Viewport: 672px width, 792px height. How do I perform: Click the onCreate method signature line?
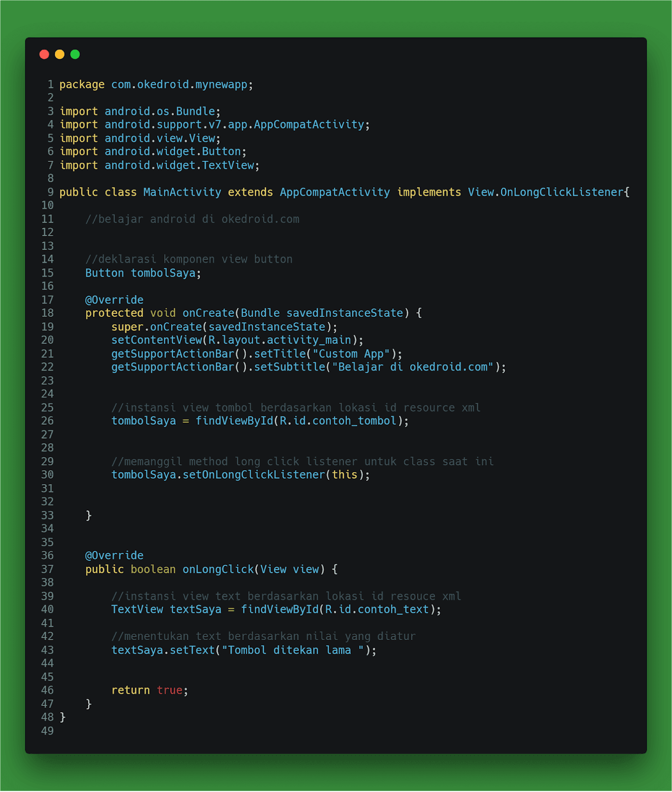point(253,313)
